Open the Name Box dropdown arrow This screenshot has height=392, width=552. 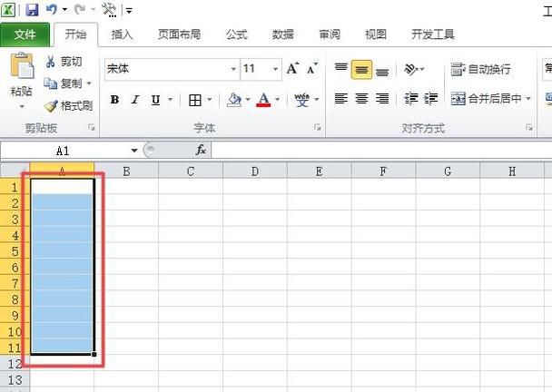point(134,151)
